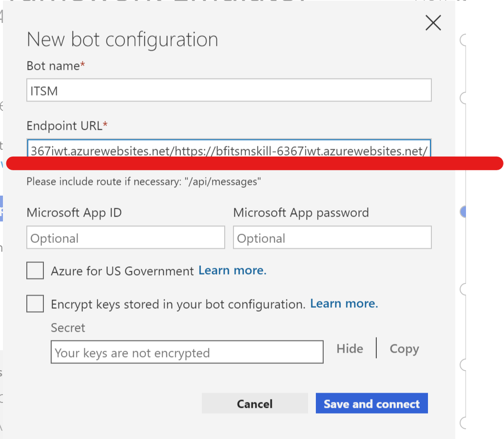Click the blue filled step marker on right edge

coord(462,212)
